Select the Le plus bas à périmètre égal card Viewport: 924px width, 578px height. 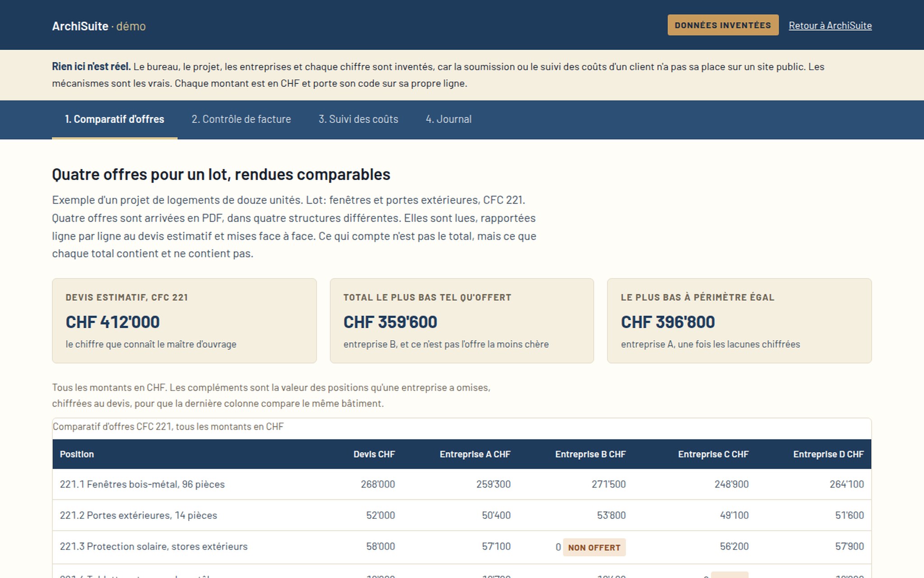coord(739,321)
